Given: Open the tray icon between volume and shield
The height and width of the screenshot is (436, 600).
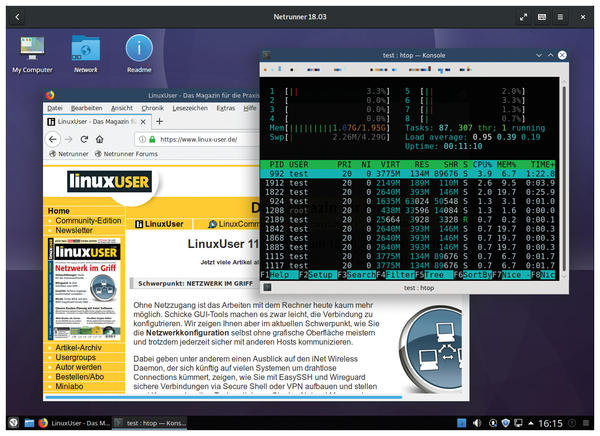Looking at the screenshot, I should [x=493, y=423].
